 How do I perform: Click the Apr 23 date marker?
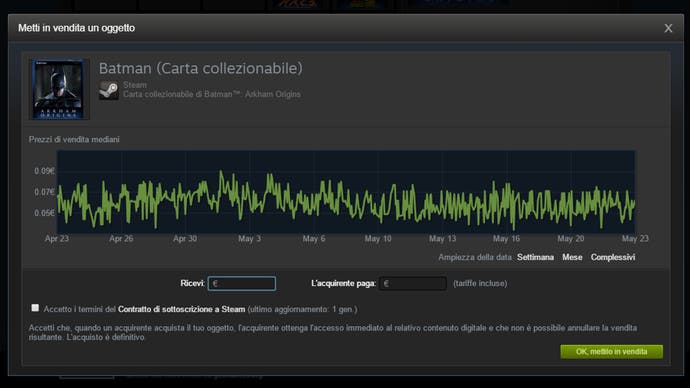(x=57, y=238)
